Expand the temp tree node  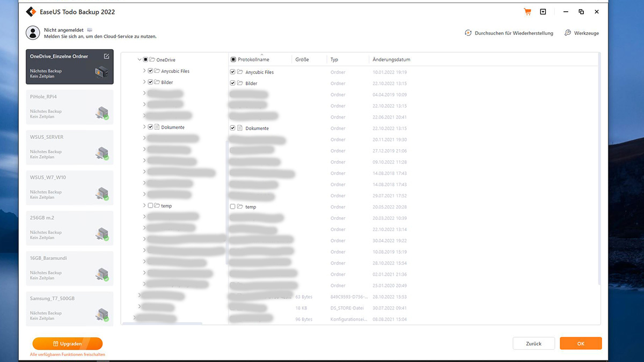click(x=144, y=206)
